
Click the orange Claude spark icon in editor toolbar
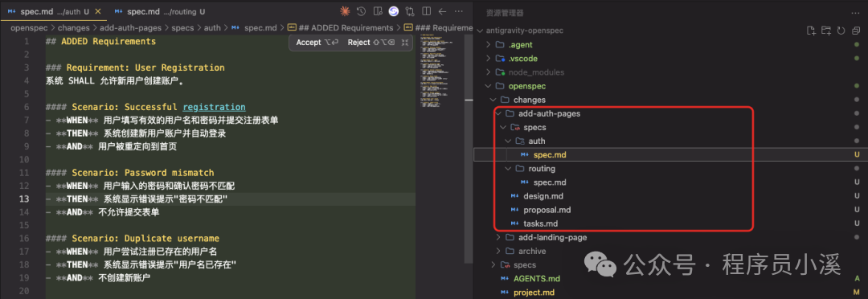(x=345, y=11)
